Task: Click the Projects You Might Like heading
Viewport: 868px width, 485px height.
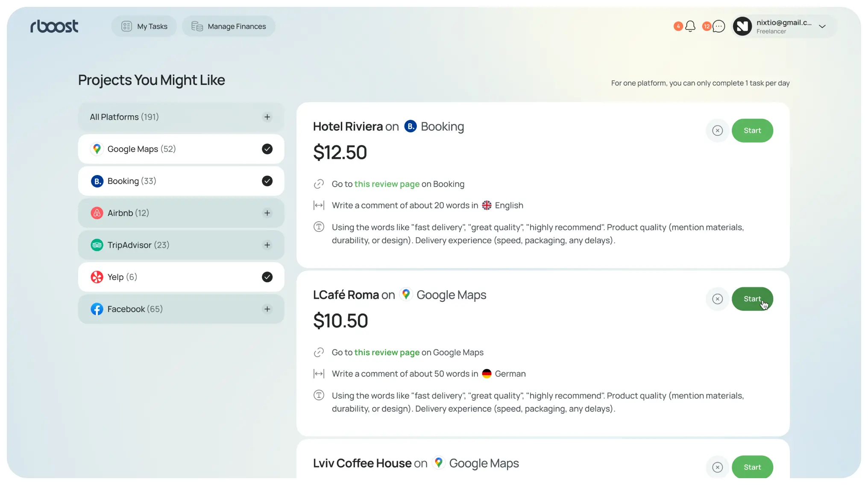Action: point(152,80)
